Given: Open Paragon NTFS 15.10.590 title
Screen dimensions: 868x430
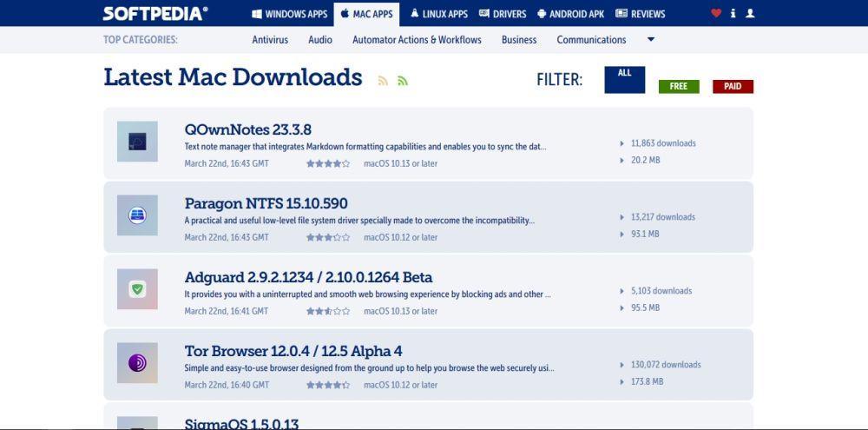Looking at the screenshot, I should [x=266, y=203].
